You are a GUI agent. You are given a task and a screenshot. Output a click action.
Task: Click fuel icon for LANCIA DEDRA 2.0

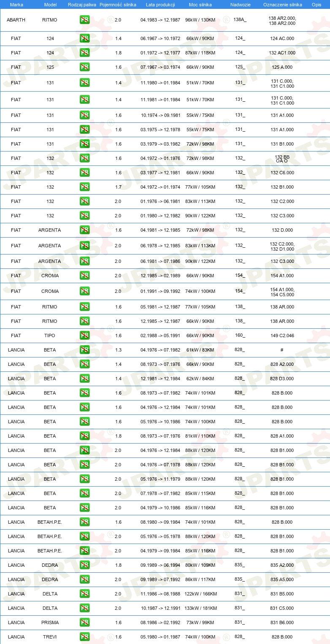(85, 579)
